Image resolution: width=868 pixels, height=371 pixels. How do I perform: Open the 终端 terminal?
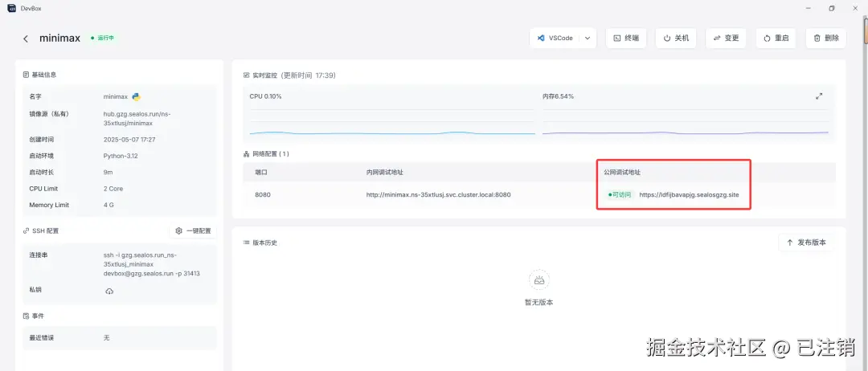626,39
